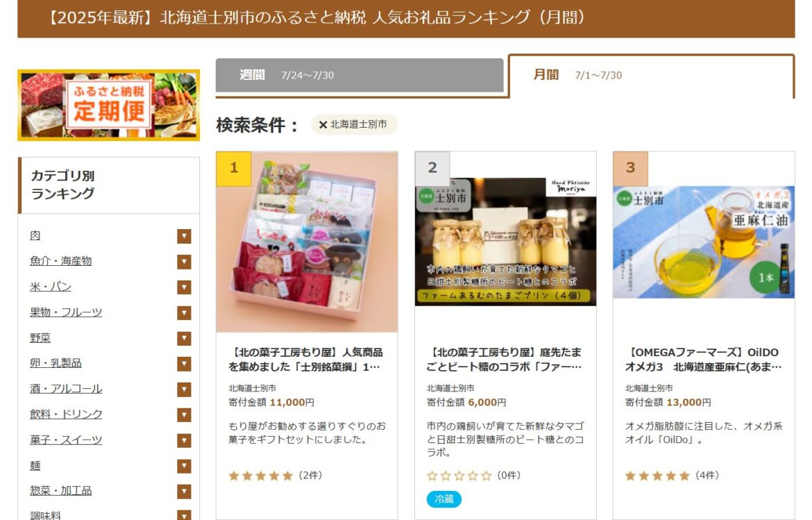Expand the 酒・アルコール dropdown arrow

184,389
